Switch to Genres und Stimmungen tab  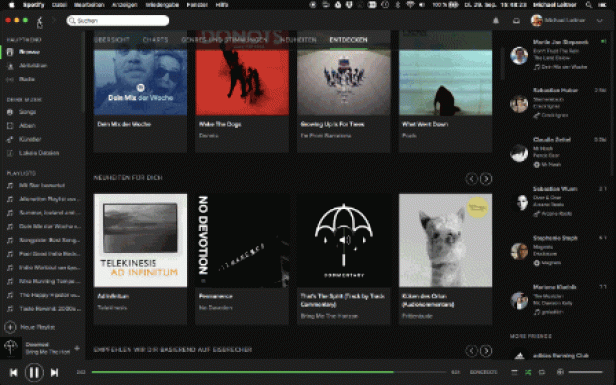tap(224, 40)
